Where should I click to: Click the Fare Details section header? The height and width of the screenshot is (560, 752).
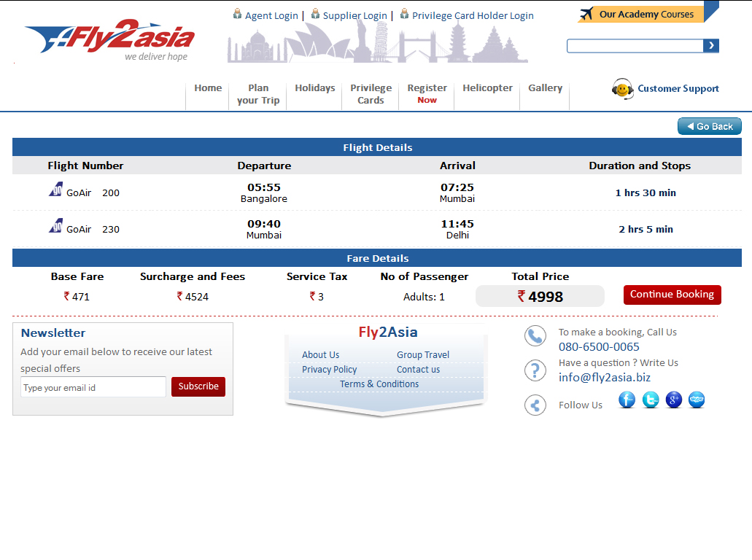(377, 258)
